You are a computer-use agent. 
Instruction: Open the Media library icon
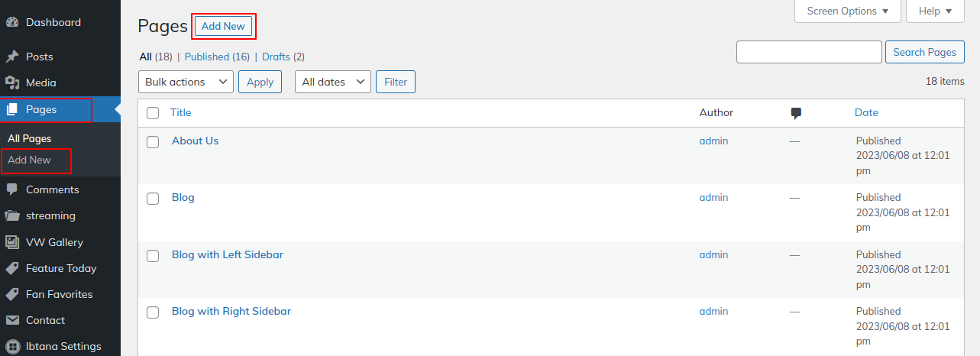tap(12, 83)
